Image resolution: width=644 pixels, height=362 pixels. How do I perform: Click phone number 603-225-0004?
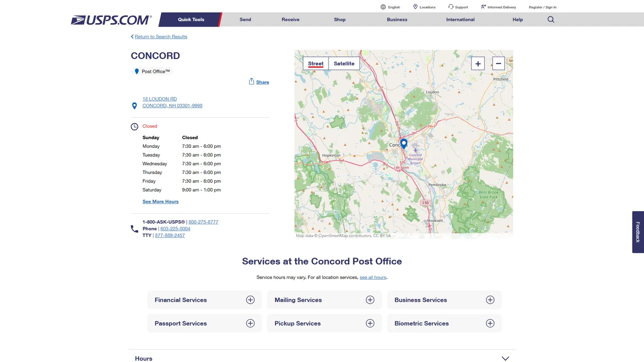tap(175, 229)
